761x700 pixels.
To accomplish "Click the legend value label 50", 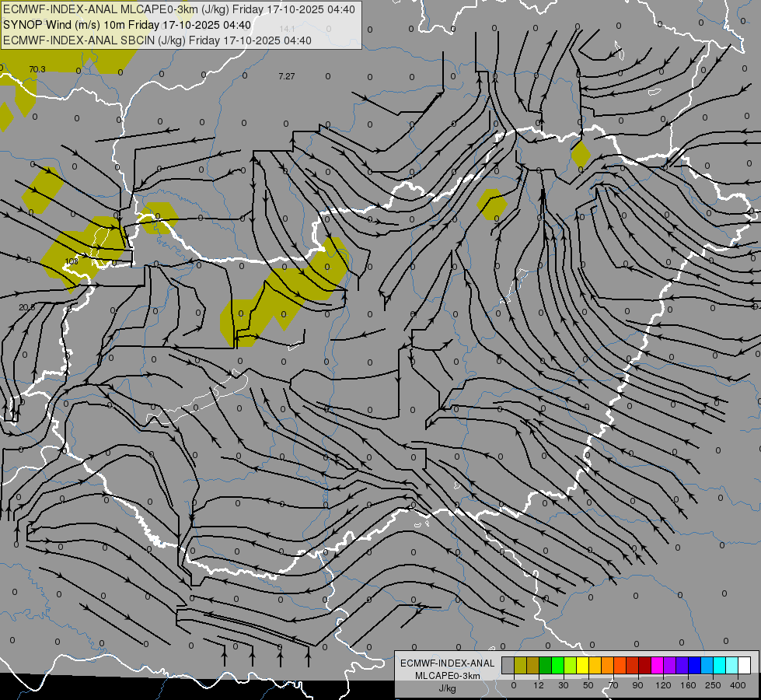I will 588,685.
